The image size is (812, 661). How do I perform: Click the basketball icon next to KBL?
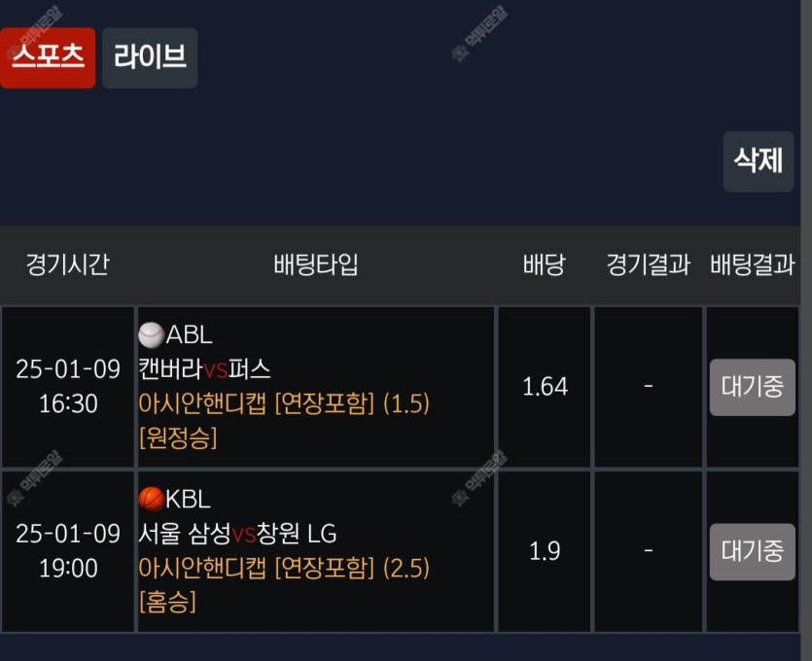(151, 500)
